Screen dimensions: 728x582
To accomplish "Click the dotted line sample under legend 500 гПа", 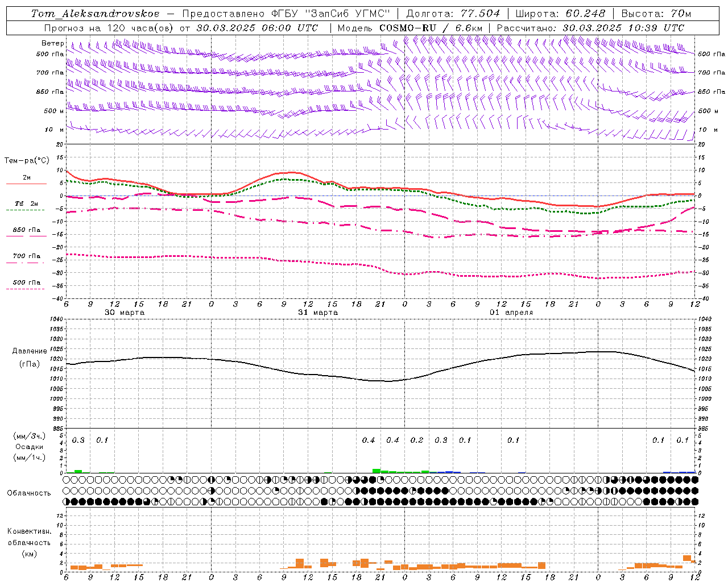I will point(26,289).
